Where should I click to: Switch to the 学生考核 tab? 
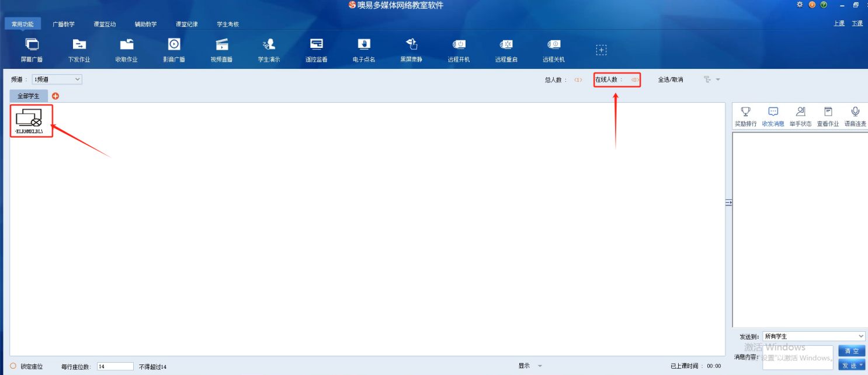pyautogui.click(x=228, y=24)
